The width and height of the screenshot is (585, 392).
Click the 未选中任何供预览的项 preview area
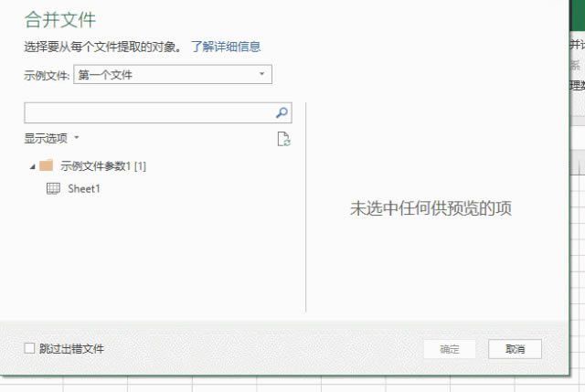coord(431,208)
